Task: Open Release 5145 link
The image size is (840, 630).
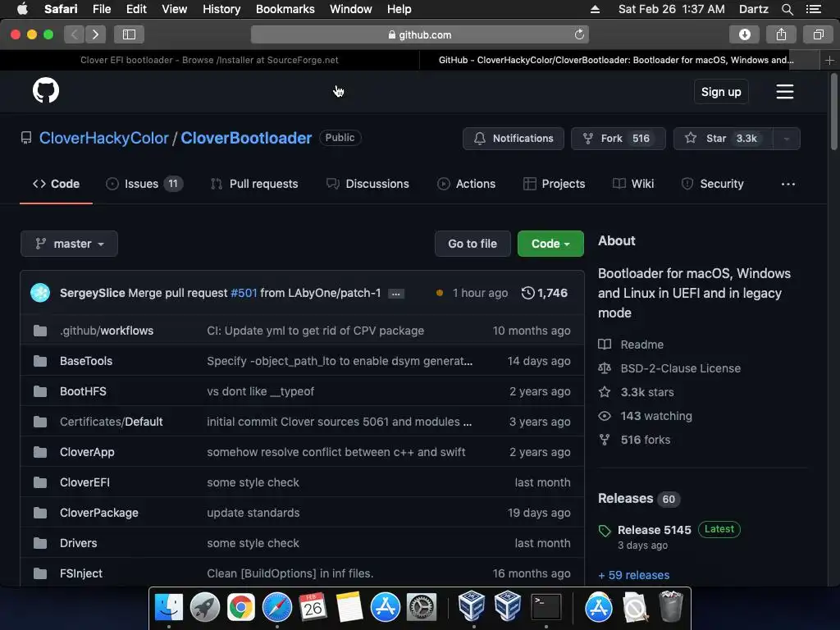Action: (x=654, y=530)
